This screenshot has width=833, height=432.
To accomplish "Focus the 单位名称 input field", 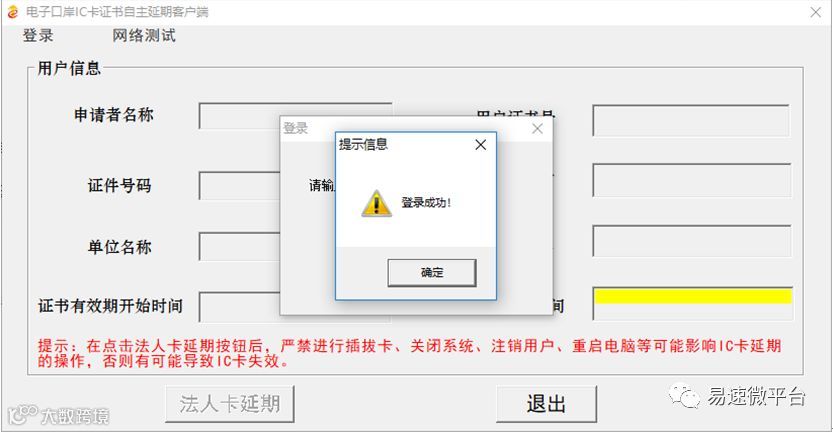I will point(239,247).
